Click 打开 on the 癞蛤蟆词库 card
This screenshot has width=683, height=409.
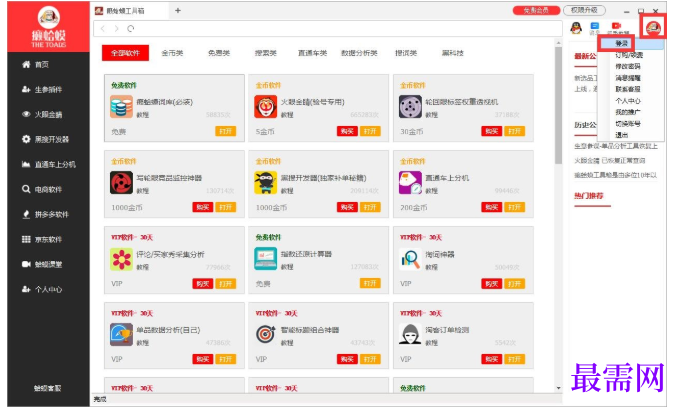[x=226, y=131]
